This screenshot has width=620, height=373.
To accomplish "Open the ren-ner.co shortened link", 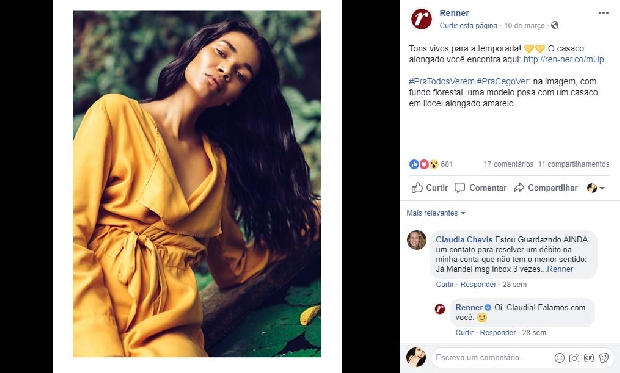I will (x=564, y=60).
